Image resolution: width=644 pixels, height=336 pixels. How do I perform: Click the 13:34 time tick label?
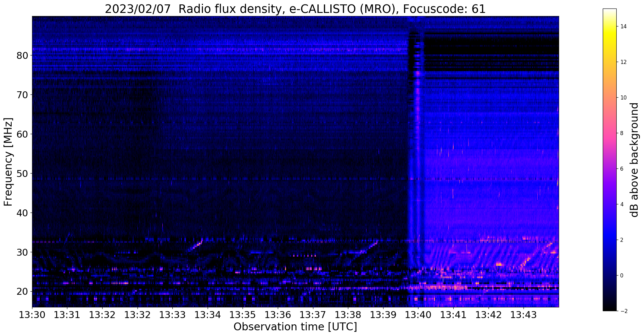tap(207, 315)
